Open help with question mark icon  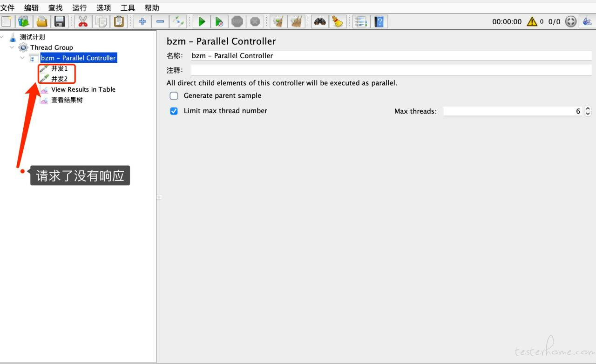click(379, 21)
